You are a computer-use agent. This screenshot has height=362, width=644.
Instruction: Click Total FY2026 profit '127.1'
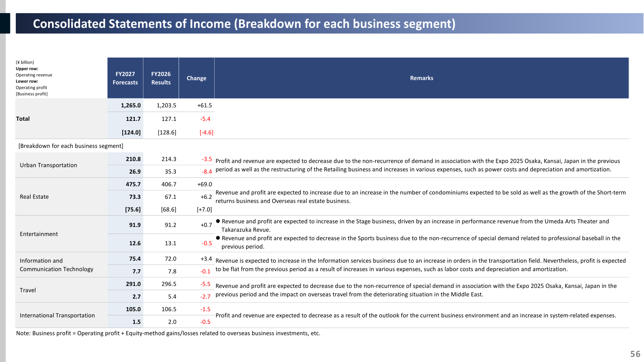pos(169,119)
